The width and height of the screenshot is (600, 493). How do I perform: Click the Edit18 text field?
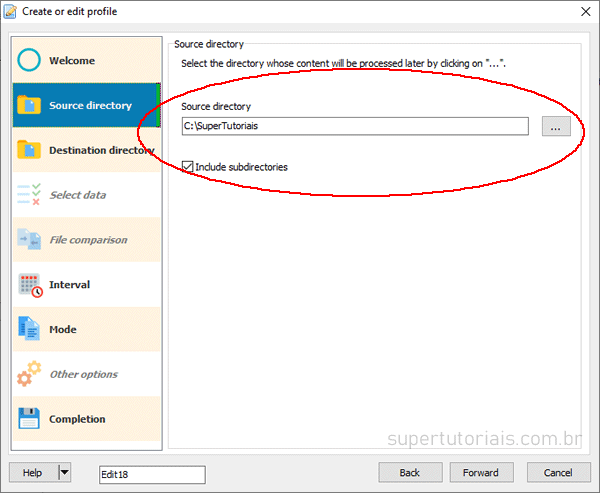click(152, 474)
